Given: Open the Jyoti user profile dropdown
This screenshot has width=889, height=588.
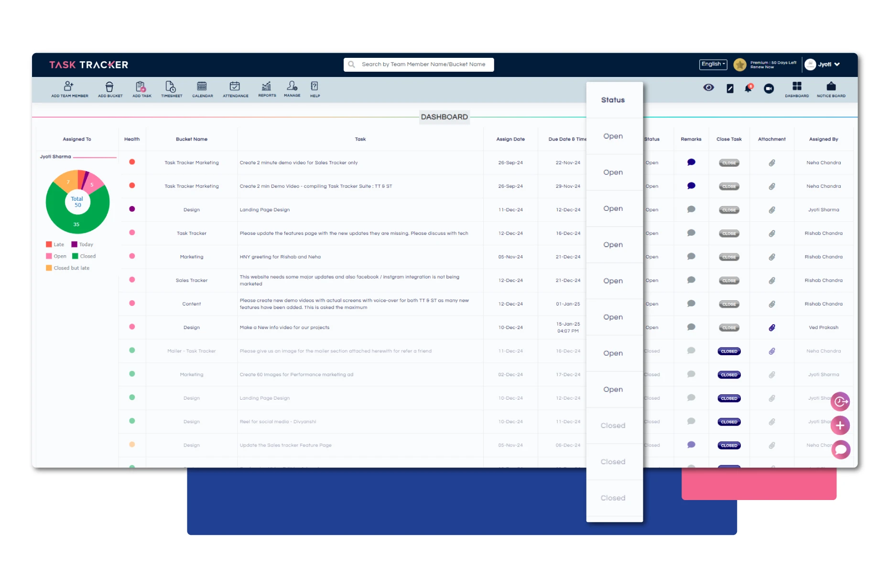Looking at the screenshot, I should tap(823, 65).
